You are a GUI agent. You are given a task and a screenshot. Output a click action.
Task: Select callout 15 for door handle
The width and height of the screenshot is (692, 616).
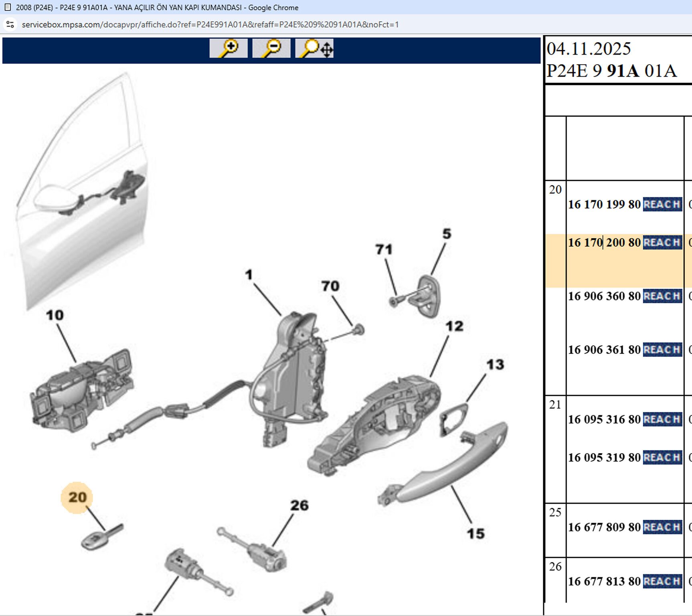coord(475,534)
